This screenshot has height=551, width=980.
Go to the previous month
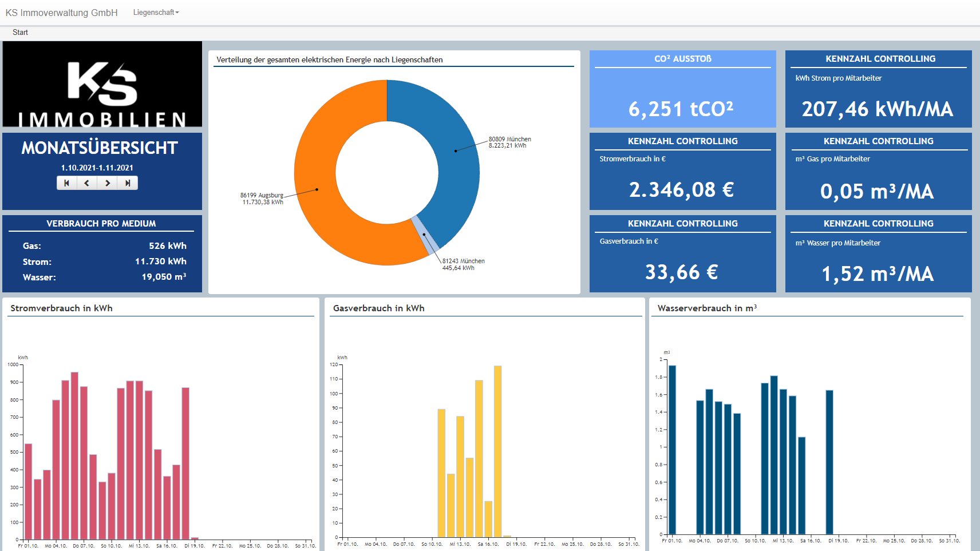(x=87, y=183)
